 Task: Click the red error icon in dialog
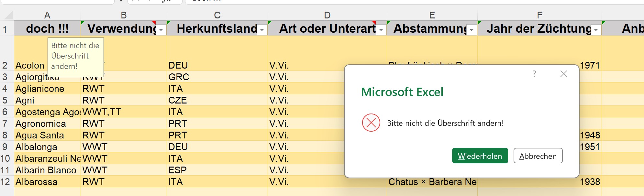pyautogui.click(x=371, y=123)
